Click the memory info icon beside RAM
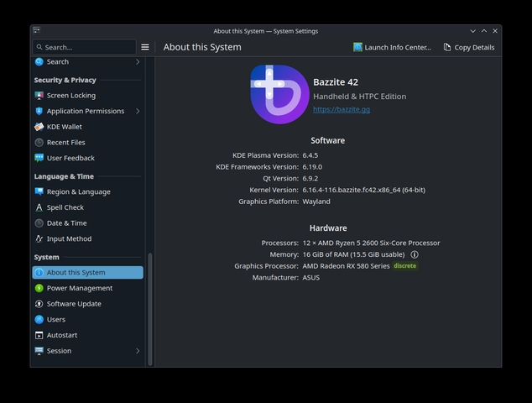 point(415,254)
